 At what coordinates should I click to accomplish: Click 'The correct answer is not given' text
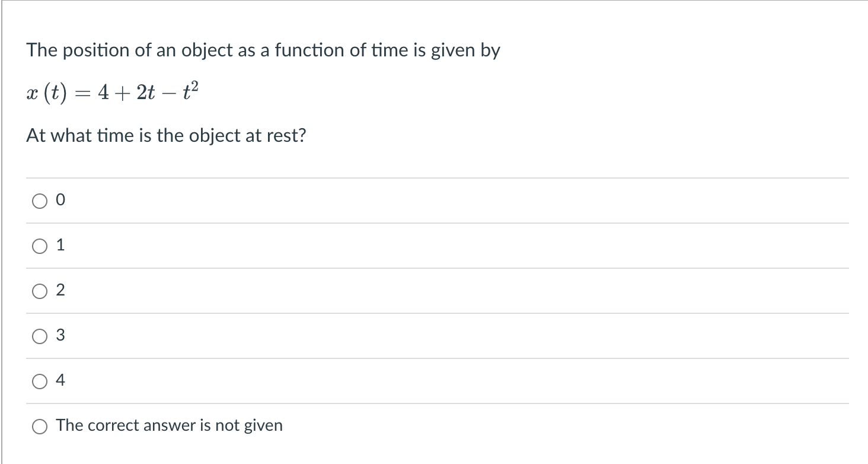coord(170,425)
